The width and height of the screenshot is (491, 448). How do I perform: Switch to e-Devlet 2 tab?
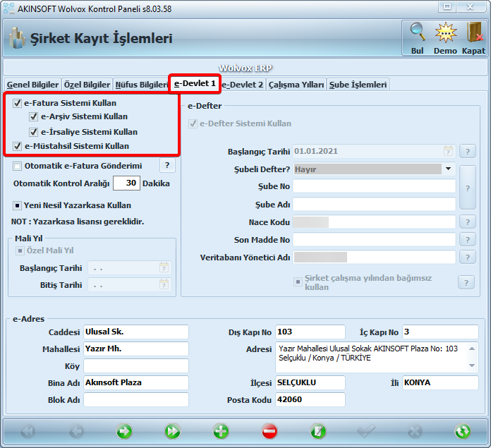243,85
